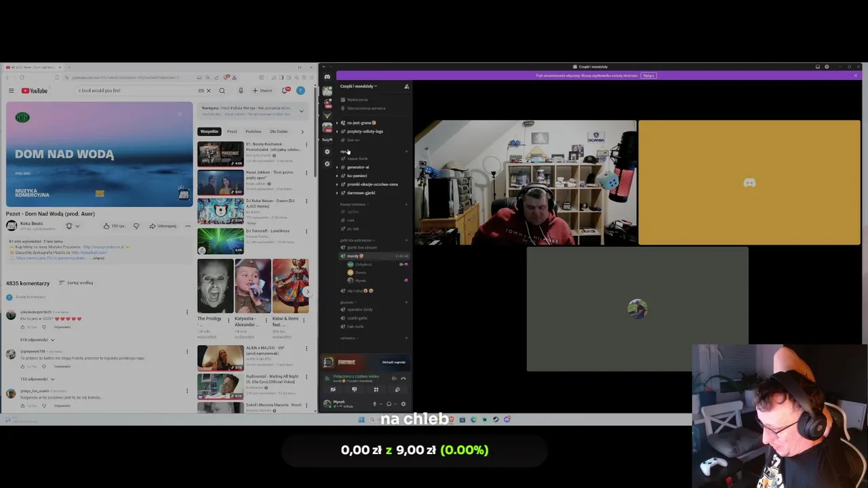Dislike the Pezet video
Image resolution: width=868 pixels, height=488 pixels.
coord(136,226)
